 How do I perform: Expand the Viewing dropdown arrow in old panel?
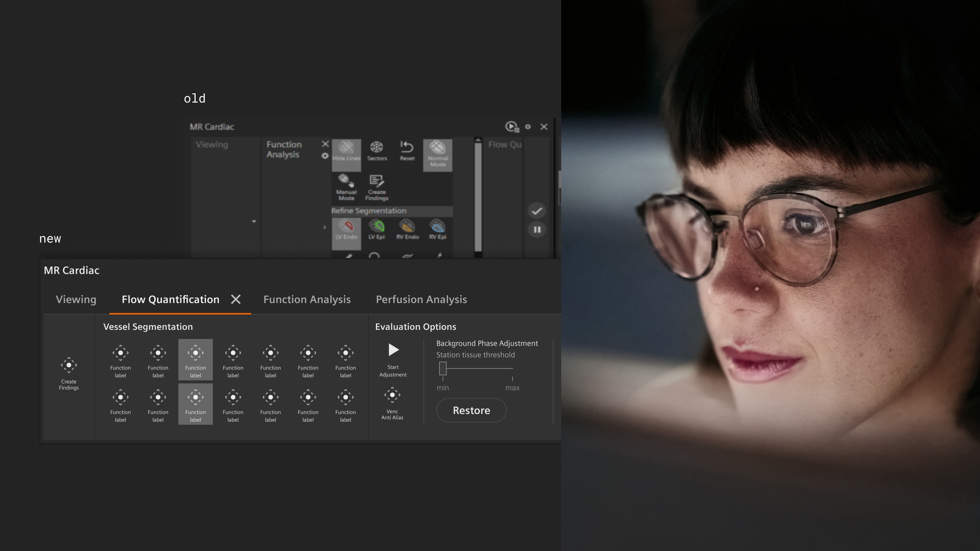click(254, 222)
